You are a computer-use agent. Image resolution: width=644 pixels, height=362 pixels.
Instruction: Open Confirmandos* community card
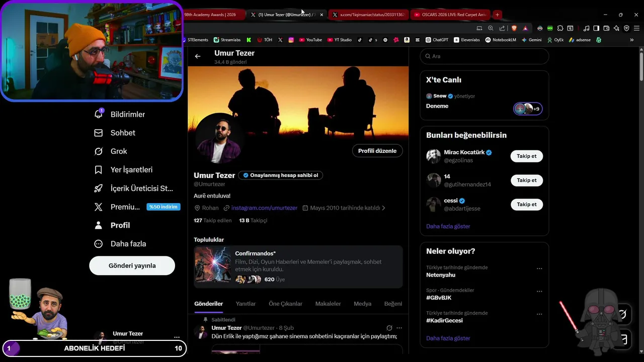[x=298, y=266]
